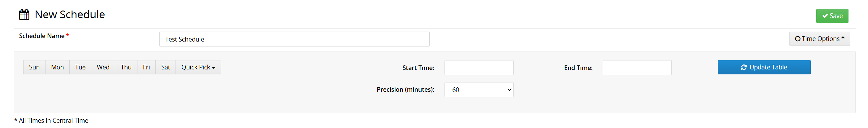Viewport: 868px width, 128px height.
Task: Select the Fri day button
Action: 146,67
